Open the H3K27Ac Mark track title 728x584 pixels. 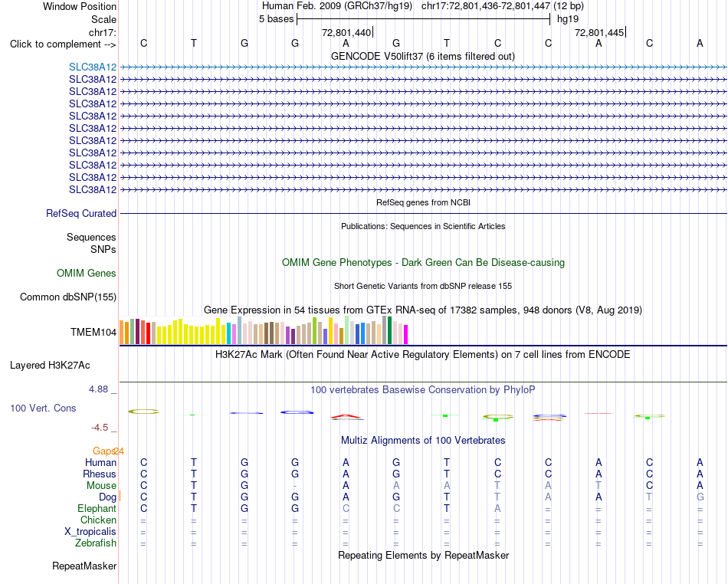coord(422,355)
